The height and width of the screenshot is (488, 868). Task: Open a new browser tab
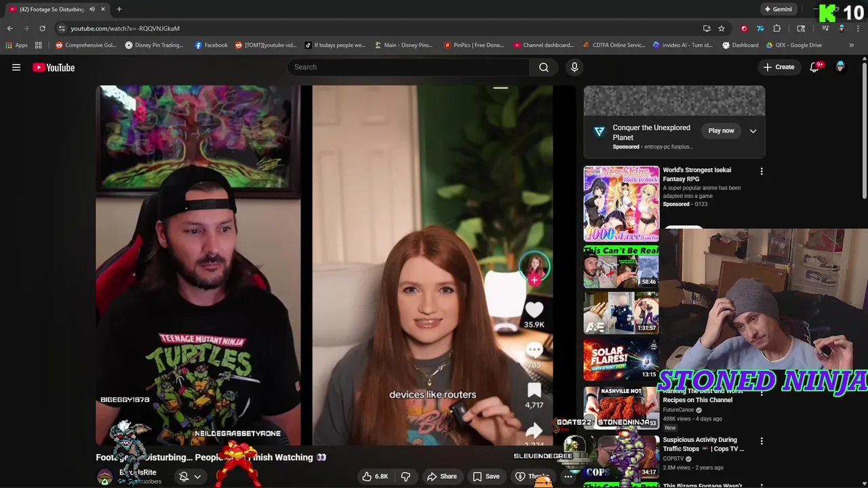click(x=119, y=9)
